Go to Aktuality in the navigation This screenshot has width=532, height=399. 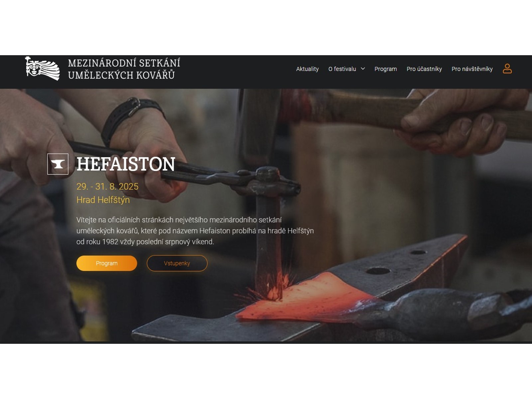click(307, 69)
